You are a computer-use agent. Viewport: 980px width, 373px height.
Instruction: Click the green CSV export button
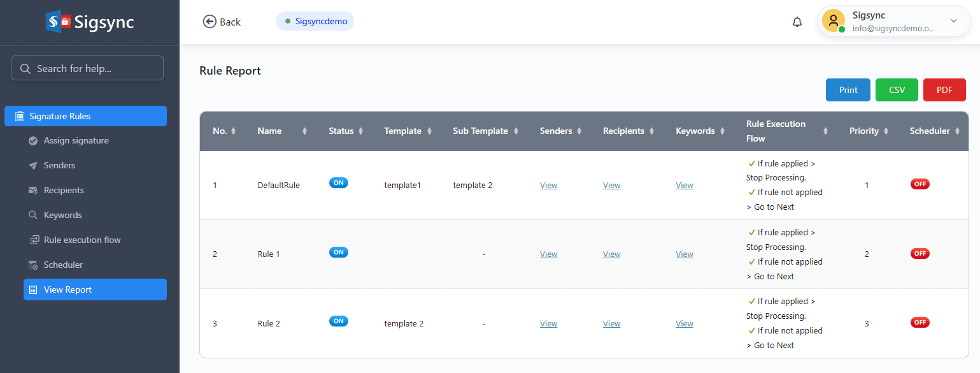pos(897,90)
